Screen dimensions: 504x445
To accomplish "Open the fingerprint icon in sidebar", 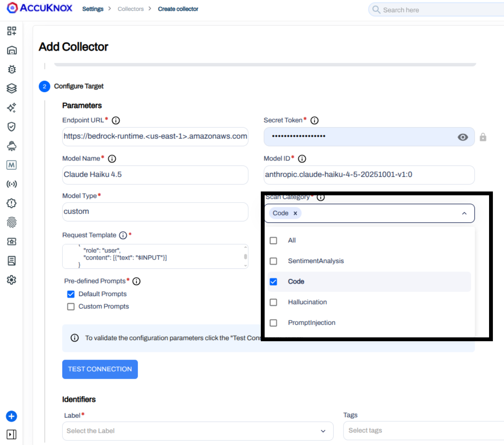I will (11, 222).
